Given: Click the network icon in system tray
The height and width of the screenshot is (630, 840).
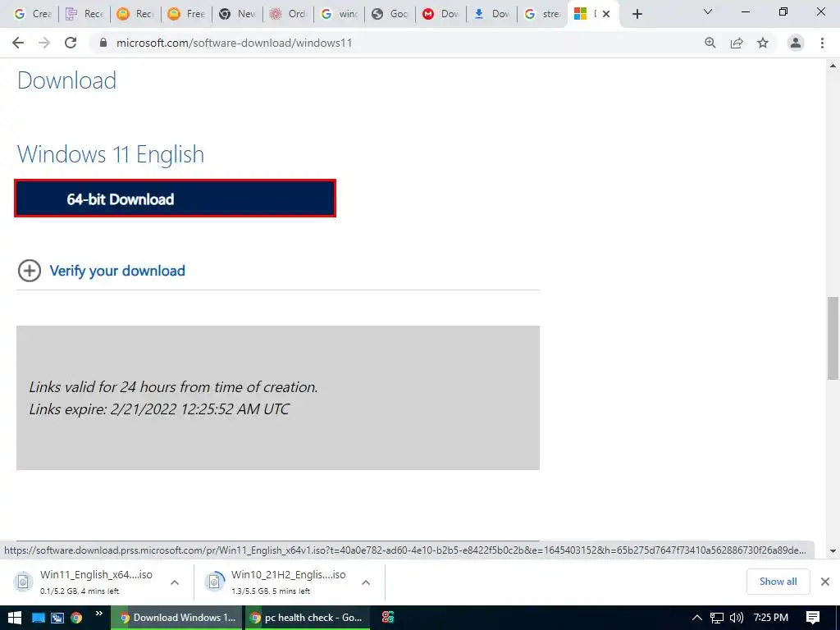Looking at the screenshot, I should [x=717, y=618].
